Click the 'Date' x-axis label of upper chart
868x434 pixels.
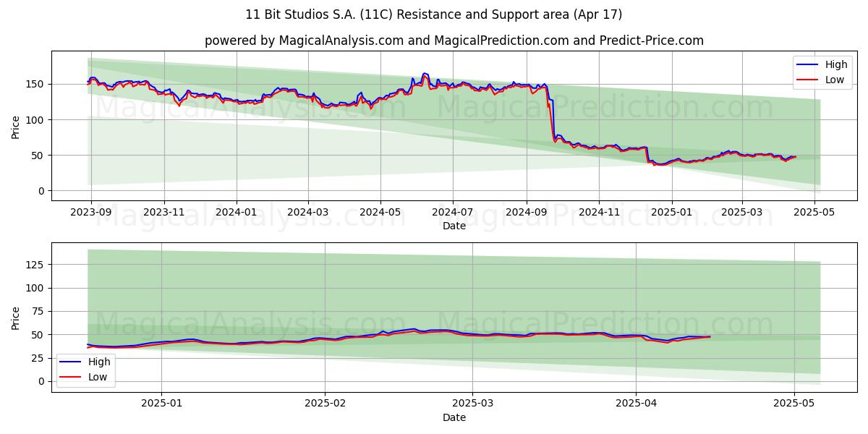point(454,226)
